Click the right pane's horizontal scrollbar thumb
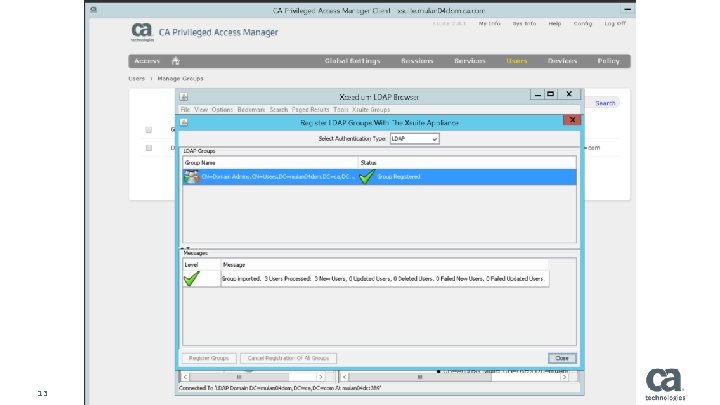 tap(420, 377)
